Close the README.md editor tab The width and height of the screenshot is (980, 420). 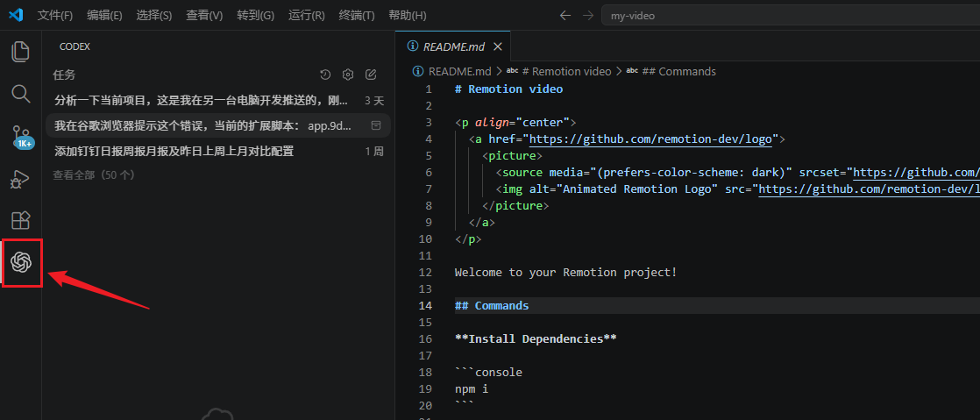(498, 46)
